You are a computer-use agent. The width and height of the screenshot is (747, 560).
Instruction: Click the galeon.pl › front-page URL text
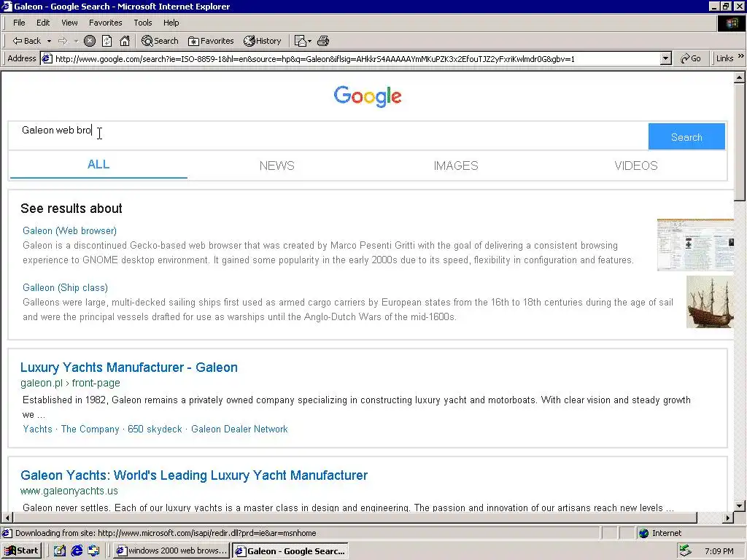[70, 383]
